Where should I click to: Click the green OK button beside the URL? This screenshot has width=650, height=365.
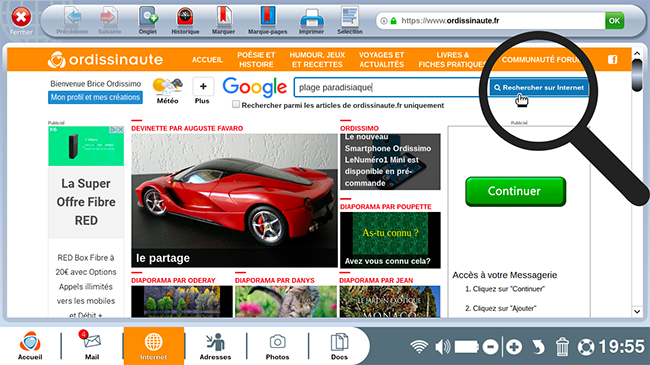(x=614, y=20)
